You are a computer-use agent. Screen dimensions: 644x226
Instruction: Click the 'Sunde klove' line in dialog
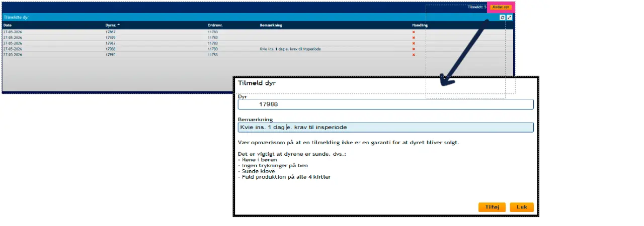click(256, 171)
